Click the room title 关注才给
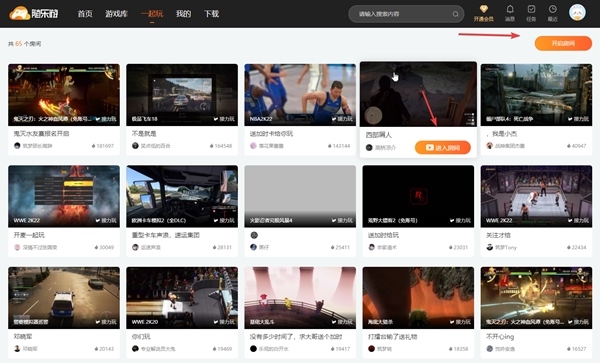Viewport: 600px width, 363px height. click(x=498, y=235)
